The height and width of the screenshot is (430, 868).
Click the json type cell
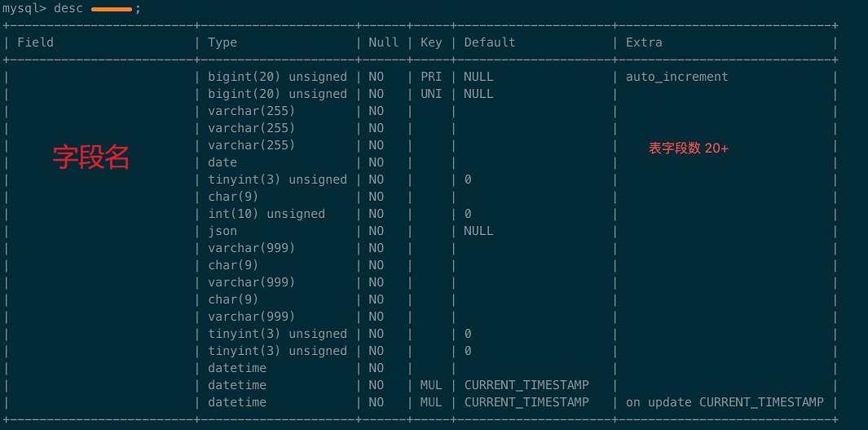(x=223, y=231)
